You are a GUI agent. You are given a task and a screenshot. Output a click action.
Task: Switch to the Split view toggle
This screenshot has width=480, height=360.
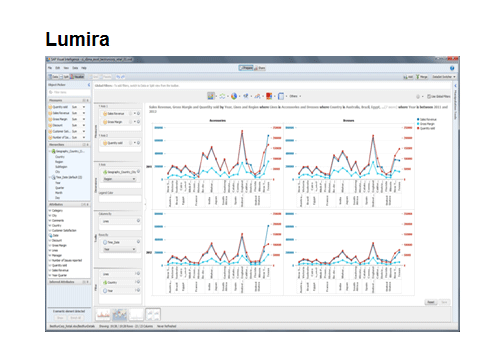66,77
